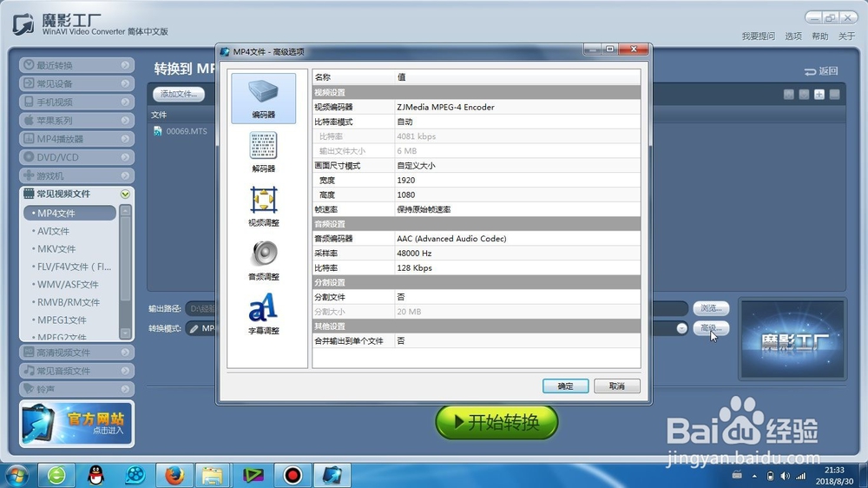868x488 pixels.
Task: Click 返回 to go back
Action: 821,71
